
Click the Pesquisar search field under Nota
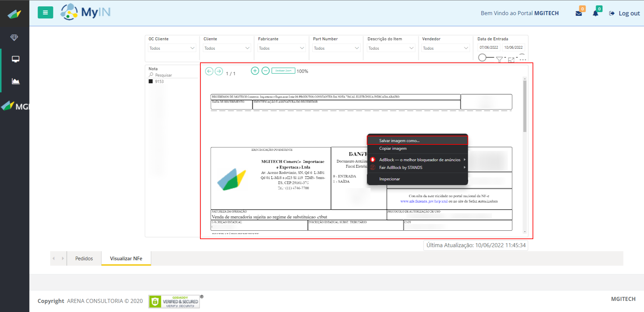(175, 75)
